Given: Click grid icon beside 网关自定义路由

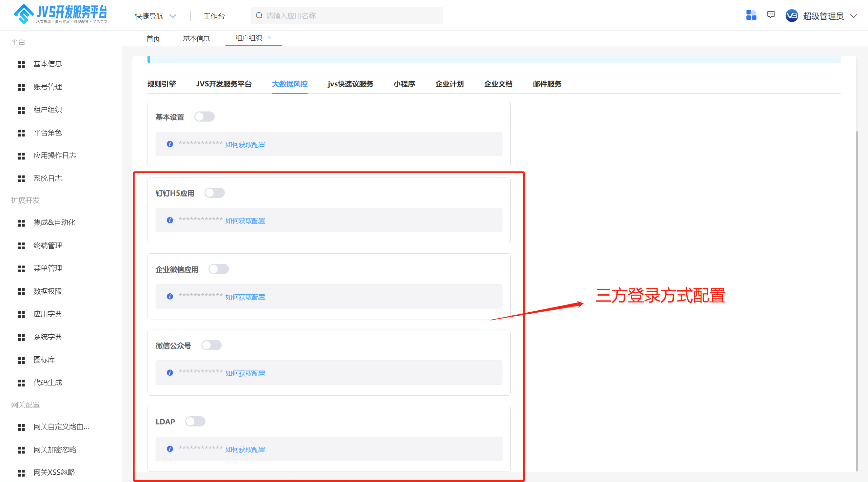Looking at the screenshot, I should click(x=21, y=427).
